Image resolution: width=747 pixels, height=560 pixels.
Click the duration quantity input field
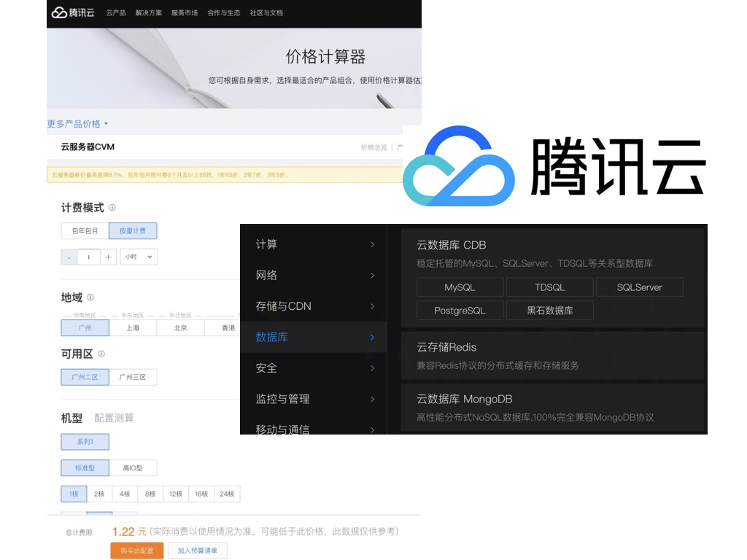tap(88, 257)
